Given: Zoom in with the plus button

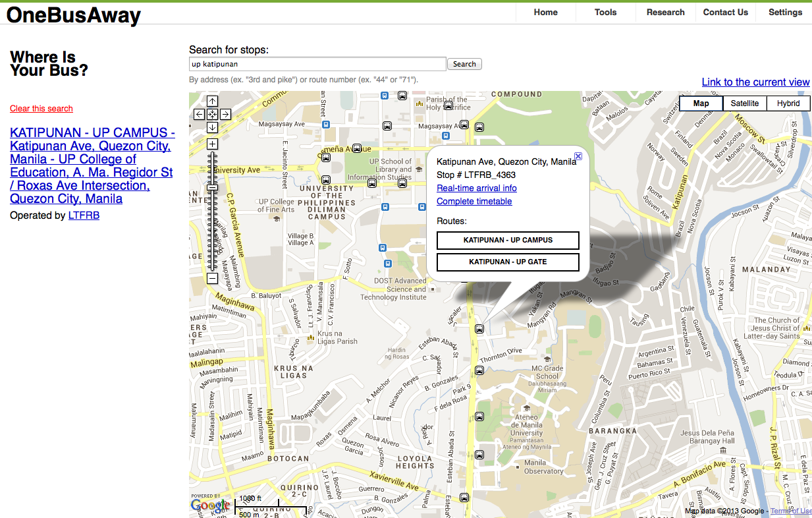Looking at the screenshot, I should [x=212, y=144].
